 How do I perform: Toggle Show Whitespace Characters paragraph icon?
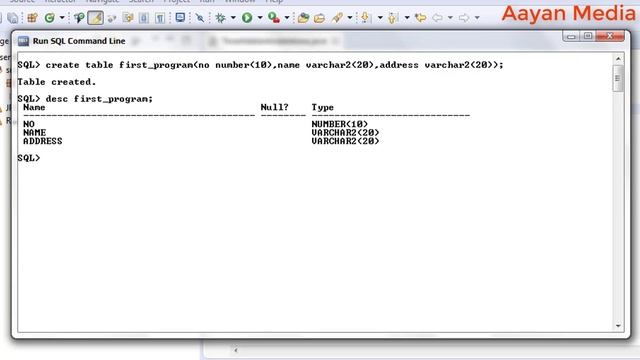coord(160,18)
